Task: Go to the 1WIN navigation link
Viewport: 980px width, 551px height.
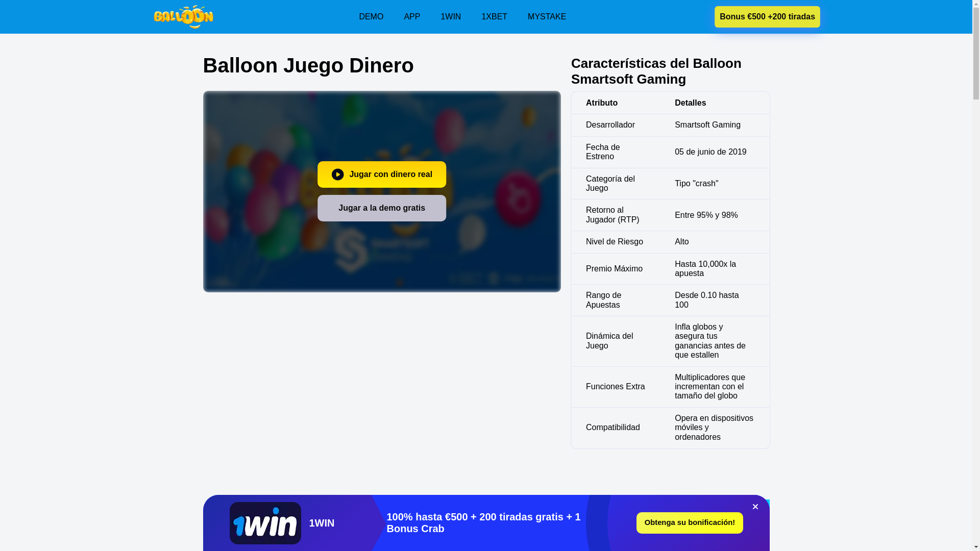Action: 451,17
